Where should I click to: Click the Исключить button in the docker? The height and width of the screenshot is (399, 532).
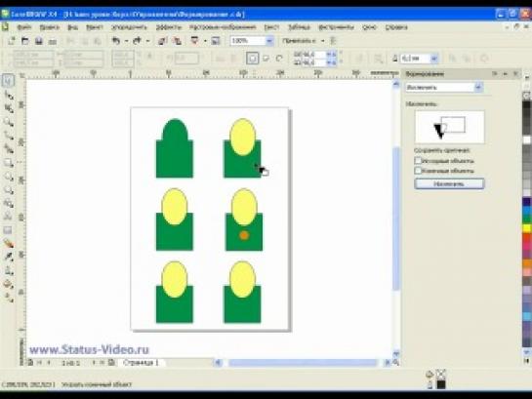pyautogui.click(x=449, y=183)
